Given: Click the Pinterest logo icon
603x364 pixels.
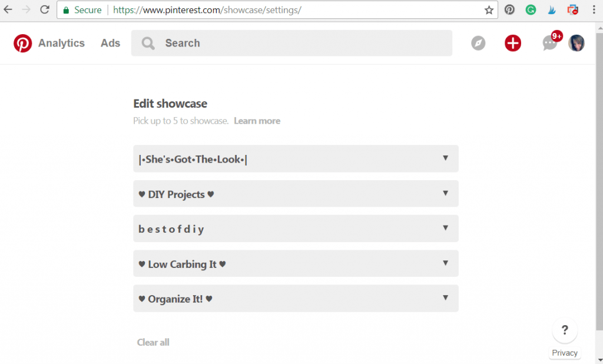Looking at the screenshot, I should [23, 43].
